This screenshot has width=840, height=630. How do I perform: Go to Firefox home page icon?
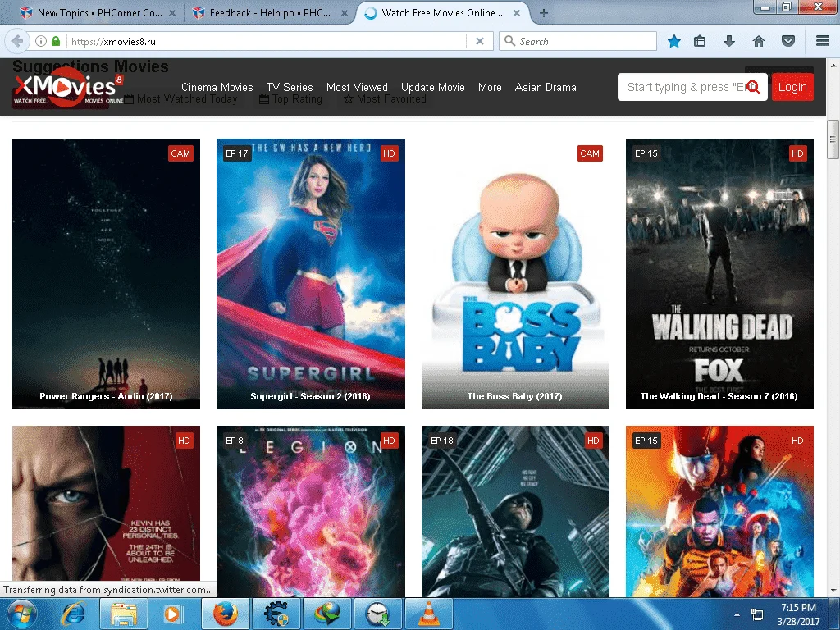coord(759,41)
